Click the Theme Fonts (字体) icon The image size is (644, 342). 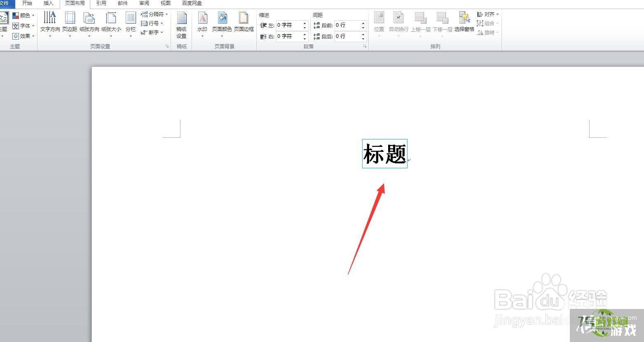coord(16,26)
